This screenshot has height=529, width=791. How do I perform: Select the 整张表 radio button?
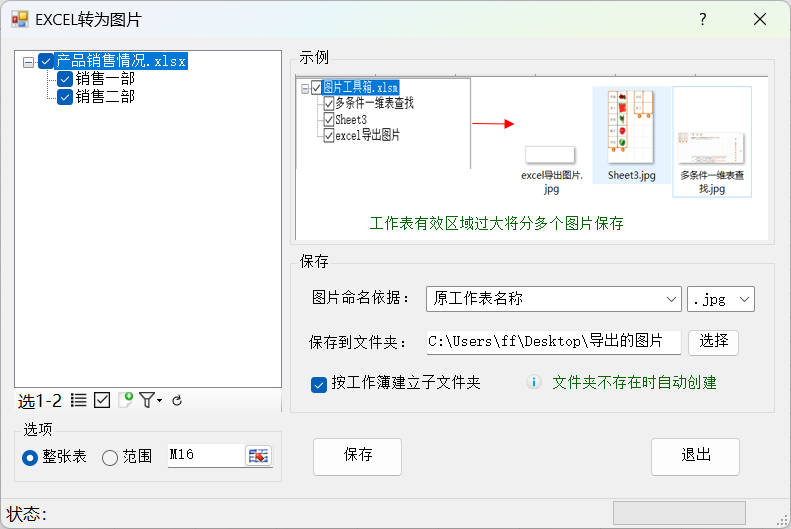(30, 457)
